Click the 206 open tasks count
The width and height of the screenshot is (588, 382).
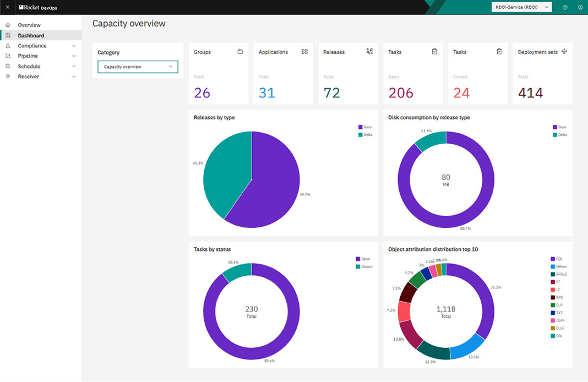coord(402,92)
